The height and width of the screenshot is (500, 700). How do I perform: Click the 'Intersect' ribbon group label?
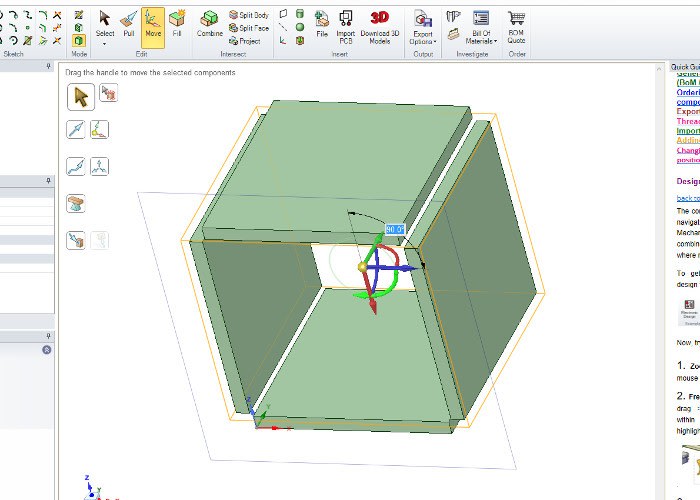(x=233, y=54)
